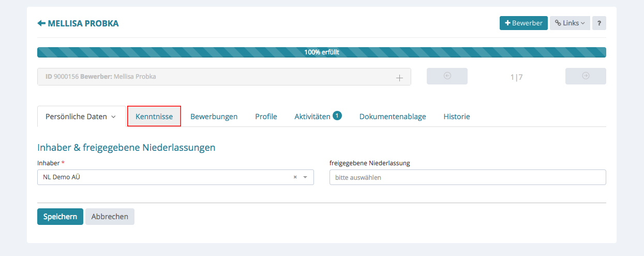Open the Dokumentenablage tab

click(393, 117)
